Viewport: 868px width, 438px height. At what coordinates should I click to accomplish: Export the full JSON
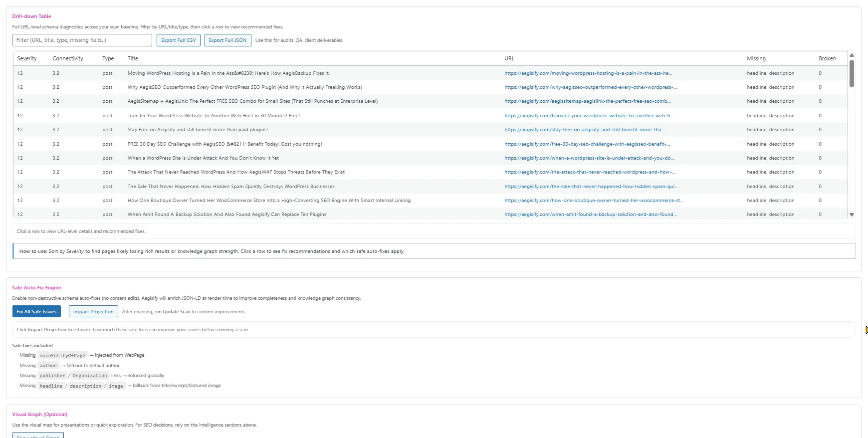(227, 40)
